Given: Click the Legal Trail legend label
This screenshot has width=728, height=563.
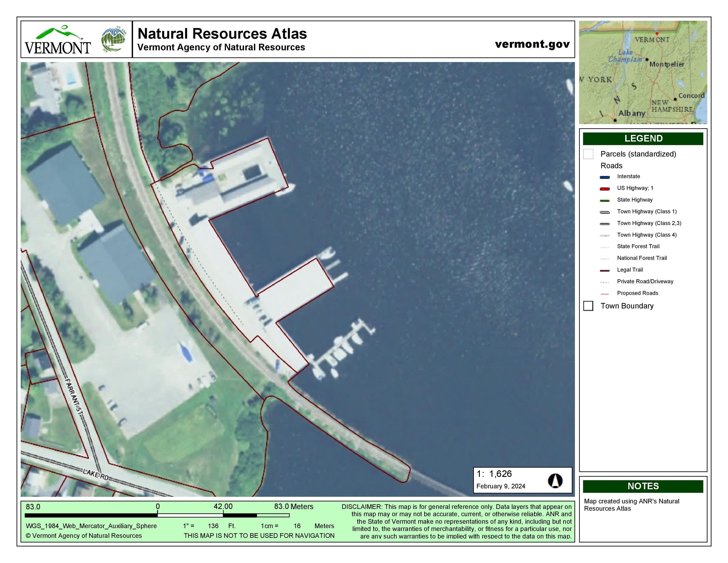Looking at the screenshot, I should point(630,270).
